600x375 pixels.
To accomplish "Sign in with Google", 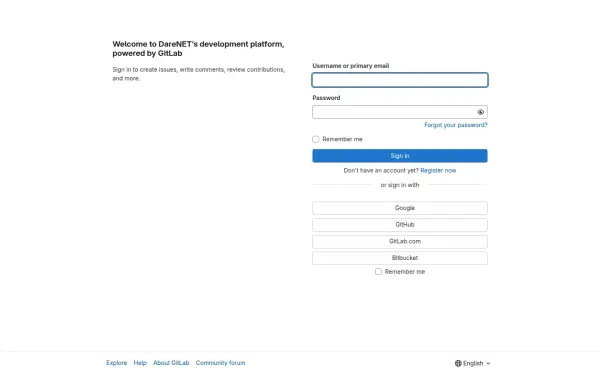I will point(400,208).
